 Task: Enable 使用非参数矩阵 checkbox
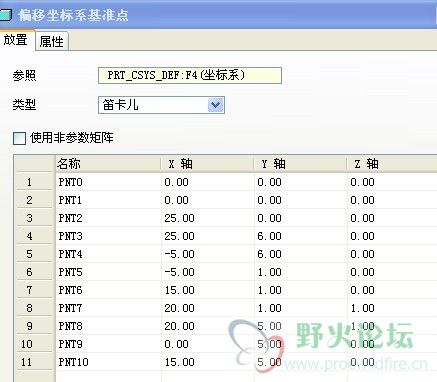19,138
